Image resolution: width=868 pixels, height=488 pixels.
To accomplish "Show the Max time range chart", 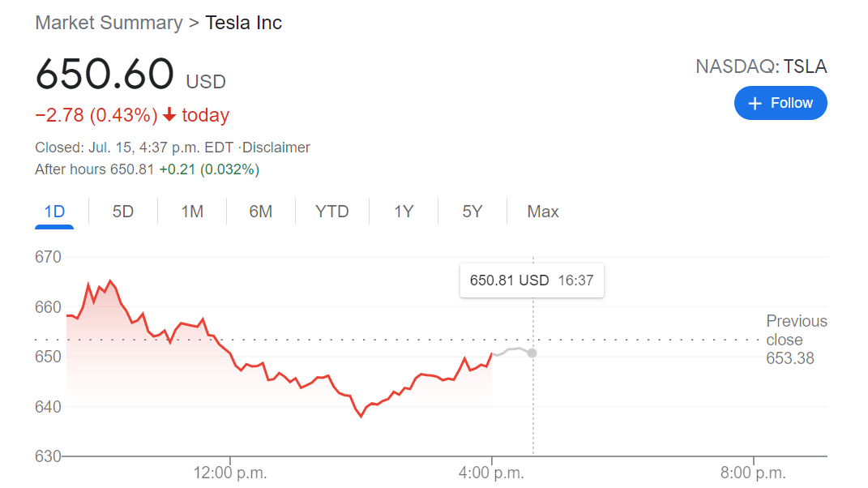I will click(543, 212).
